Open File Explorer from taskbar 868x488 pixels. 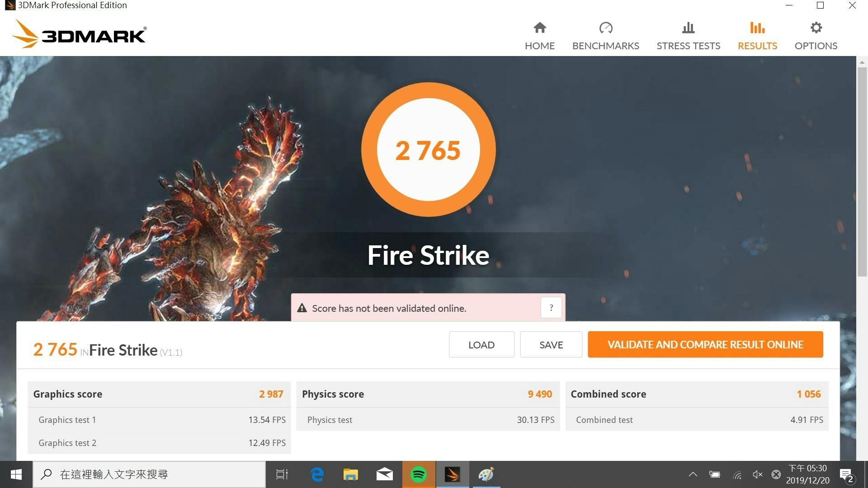click(350, 474)
